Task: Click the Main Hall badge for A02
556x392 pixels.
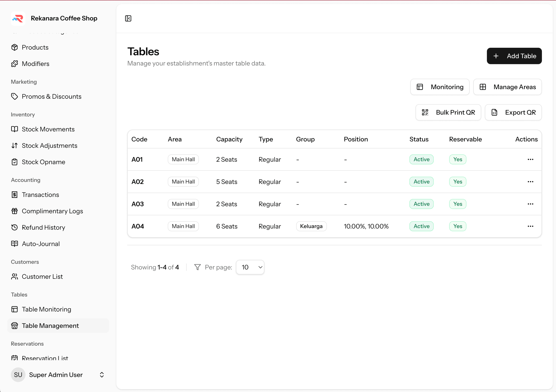Action: [x=183, y=182]
